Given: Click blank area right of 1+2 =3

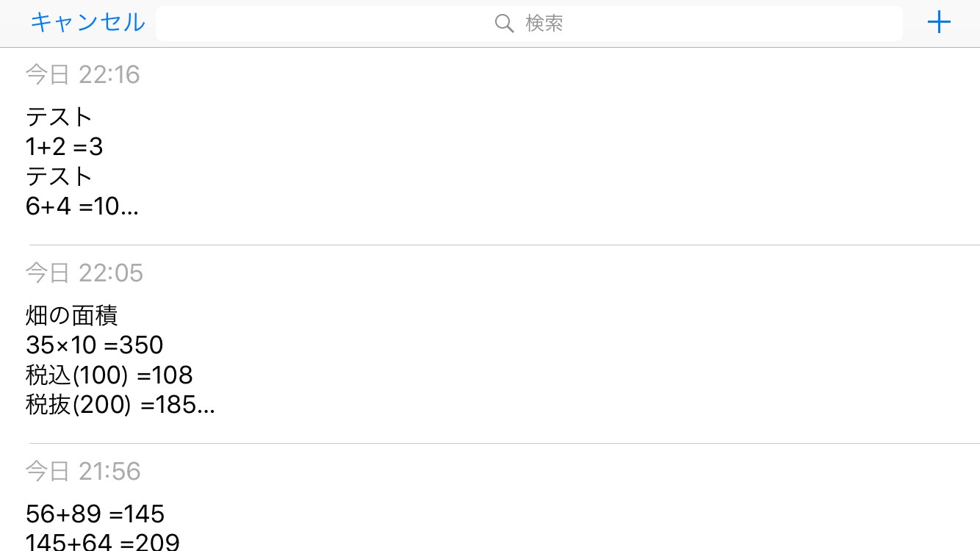Looking at the screenshot, I should (x=588, y=147).
